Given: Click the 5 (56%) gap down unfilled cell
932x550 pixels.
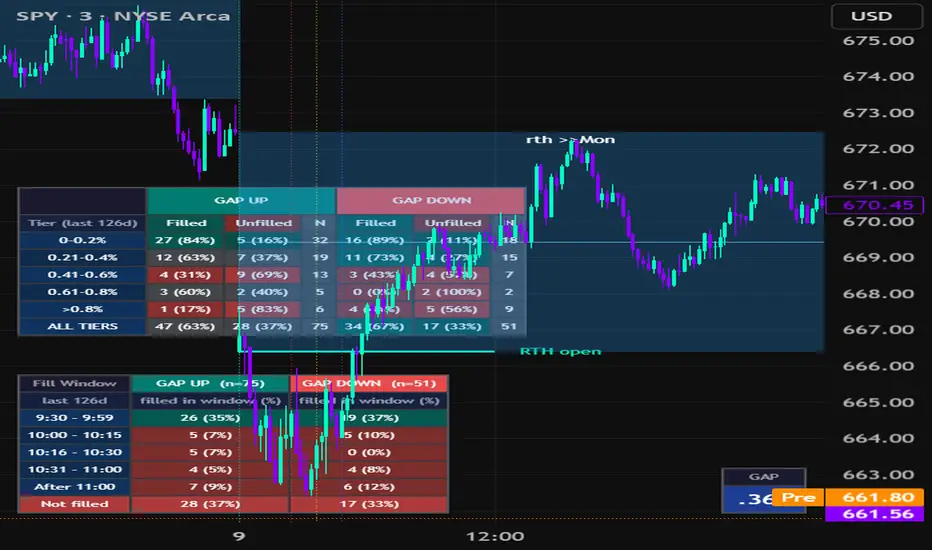Looking at the screenshot, I should point(452,309).
